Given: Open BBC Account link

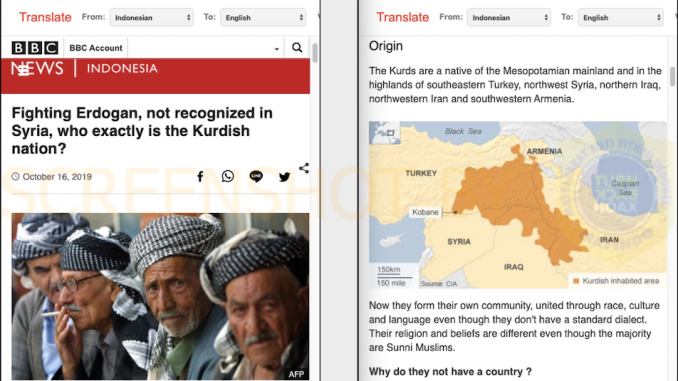Looking at the screenshot, I should click(x=96, y=48).
